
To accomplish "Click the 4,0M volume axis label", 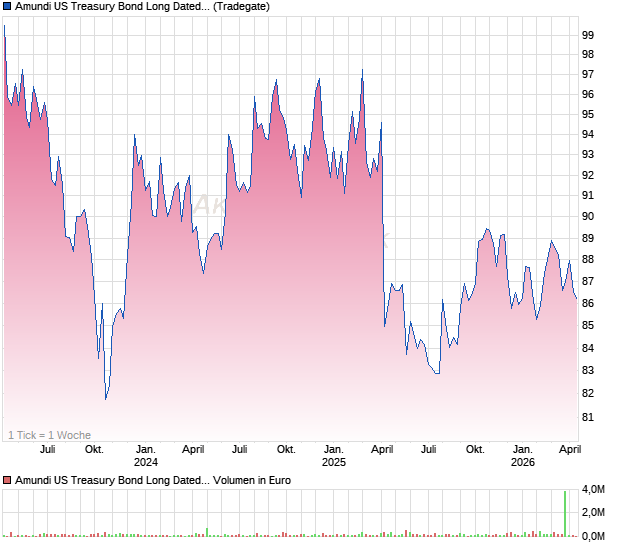I will (x=593, y=489).
